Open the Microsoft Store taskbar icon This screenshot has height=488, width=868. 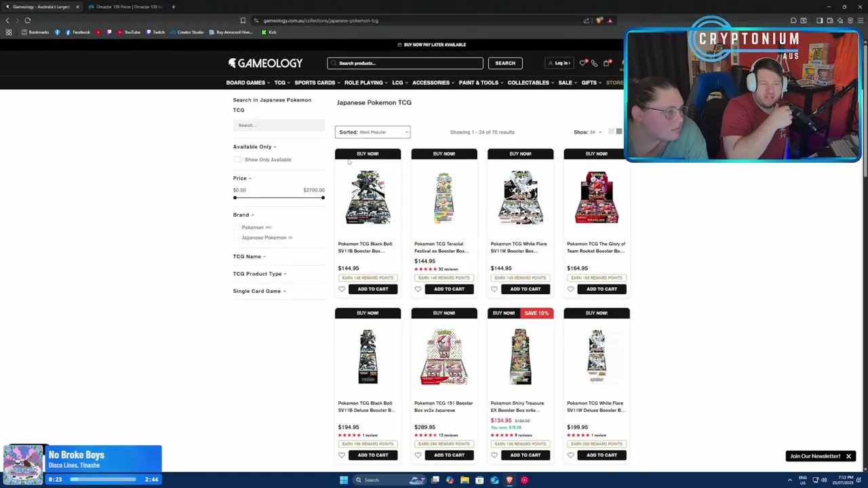click(479, 480)
